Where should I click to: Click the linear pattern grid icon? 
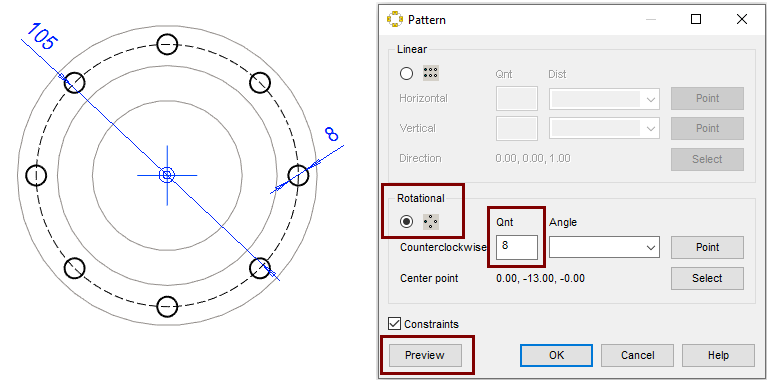click(x=431, y=73)
